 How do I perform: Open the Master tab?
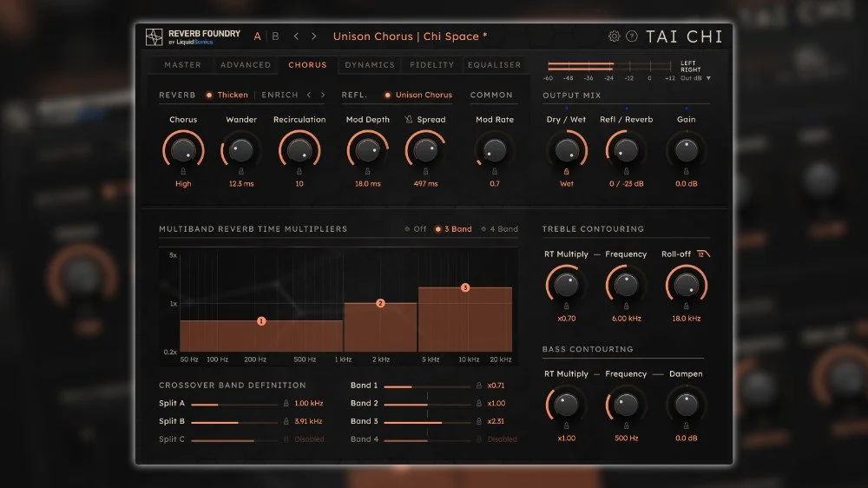182,65
